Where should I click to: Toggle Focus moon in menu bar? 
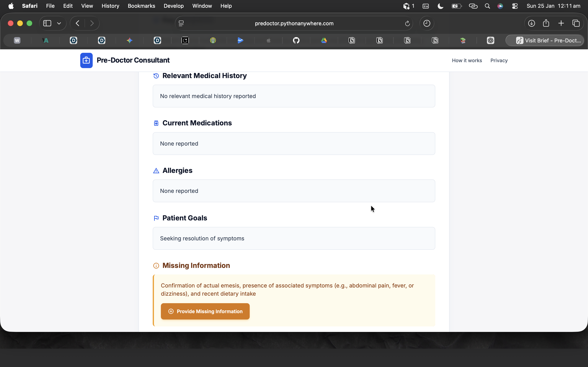pyautogui.click(x=440, y=6)
